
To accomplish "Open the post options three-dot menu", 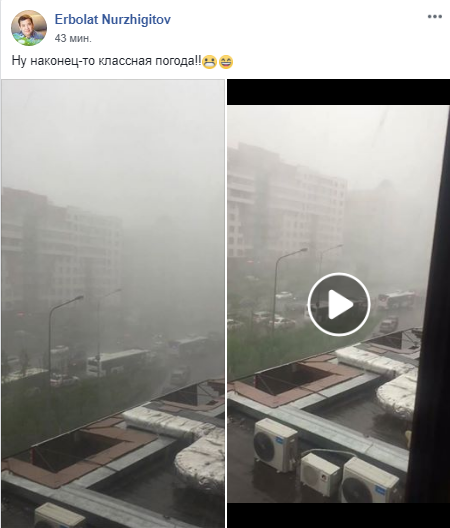I will 435,16.
